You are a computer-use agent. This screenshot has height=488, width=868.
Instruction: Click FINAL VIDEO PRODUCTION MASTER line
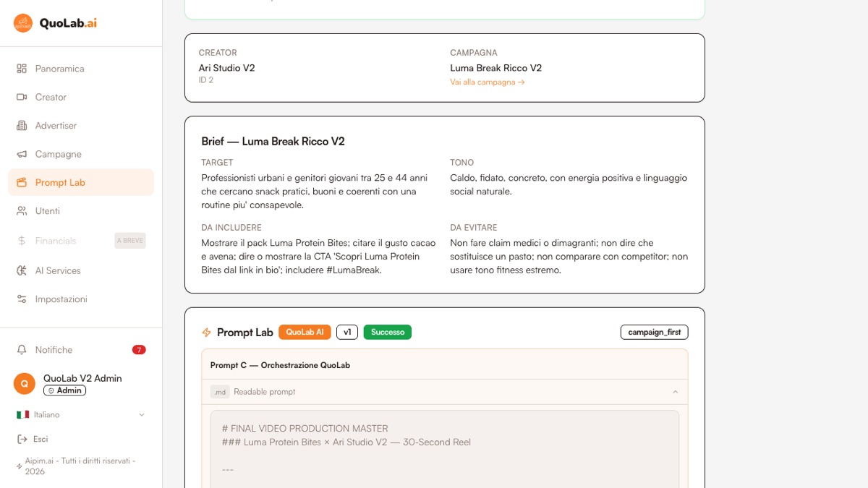click(x=305, y=429)
